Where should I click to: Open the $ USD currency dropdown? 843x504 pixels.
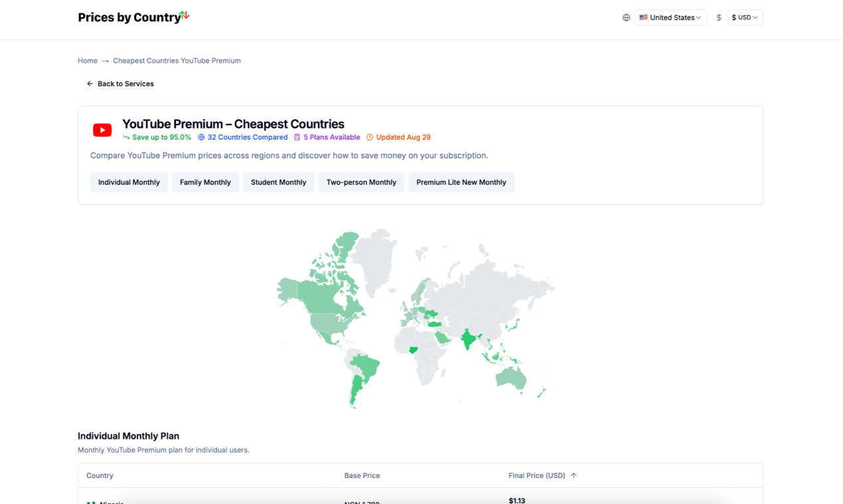tap(745, 17)
